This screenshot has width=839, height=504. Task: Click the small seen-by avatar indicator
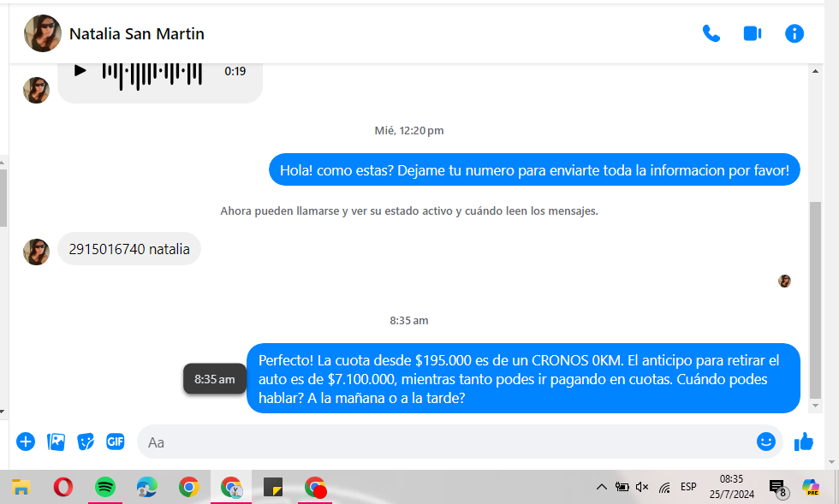[x=784, y=281]
